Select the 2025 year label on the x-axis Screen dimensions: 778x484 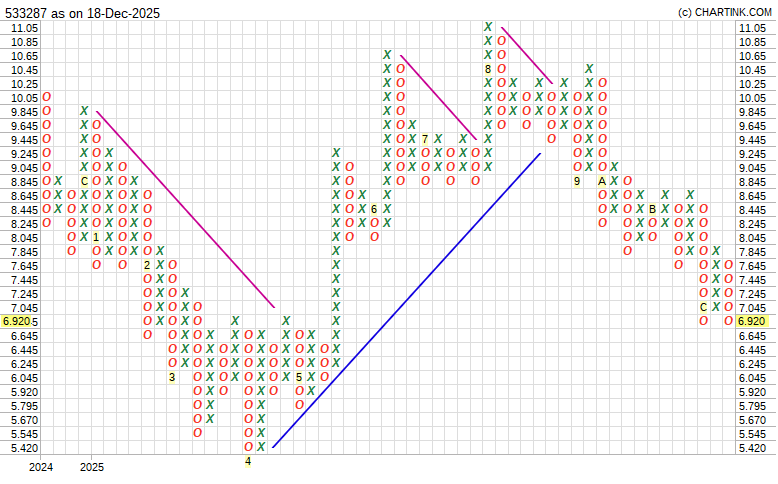click(91, 467)
